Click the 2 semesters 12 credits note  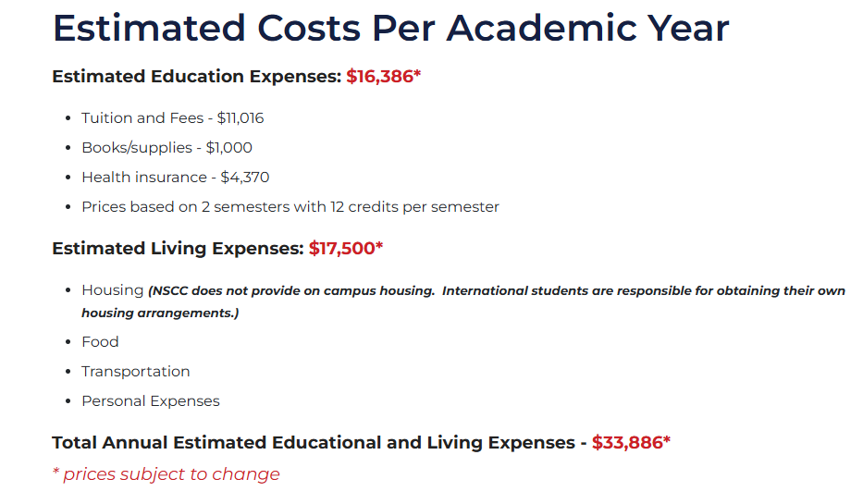point(290,207)
